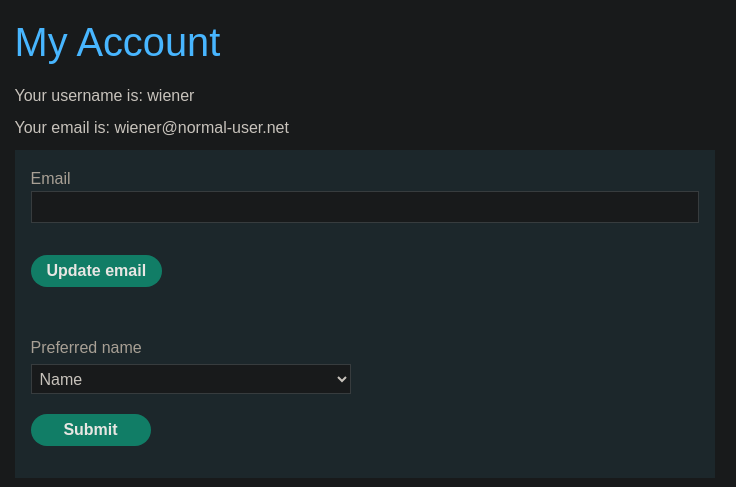This screenshot has width=736, height=487.
Task: Click the Preferred name label
Action: [86, 348]
